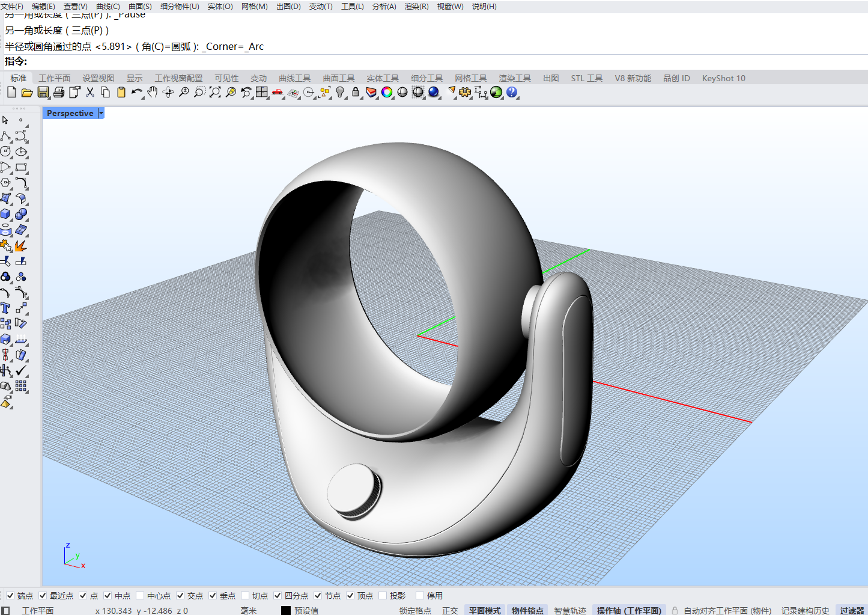Viewport: 868px width, 615px height.
Task: Switch to the 曲线工具 toolbar tab
Action: (294, 78)
